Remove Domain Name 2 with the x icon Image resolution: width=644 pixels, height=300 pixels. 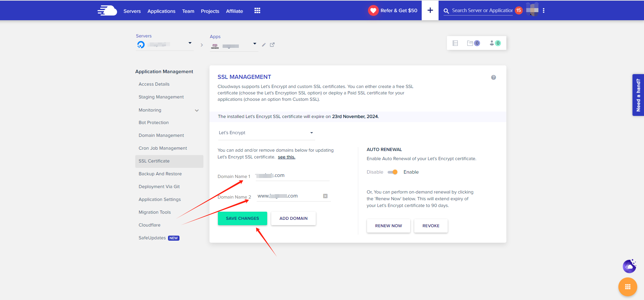coord(325,196)
